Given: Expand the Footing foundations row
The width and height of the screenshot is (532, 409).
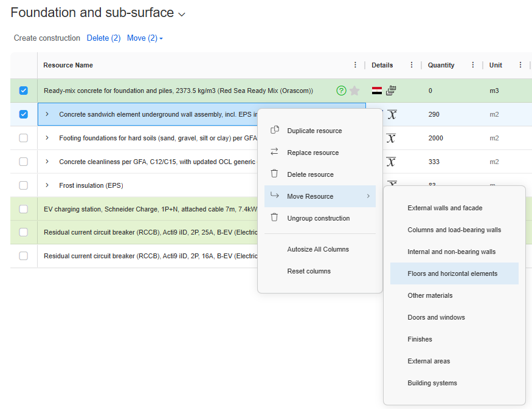Looking at the screenshot, I should pyautogui.click(x=47, y=138).
